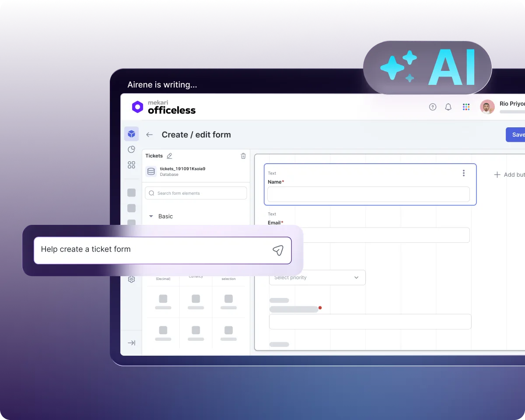Open the Name field three-dot menu
The width and height of the screenshot is (525, 420).
click(x=464, y=173)
